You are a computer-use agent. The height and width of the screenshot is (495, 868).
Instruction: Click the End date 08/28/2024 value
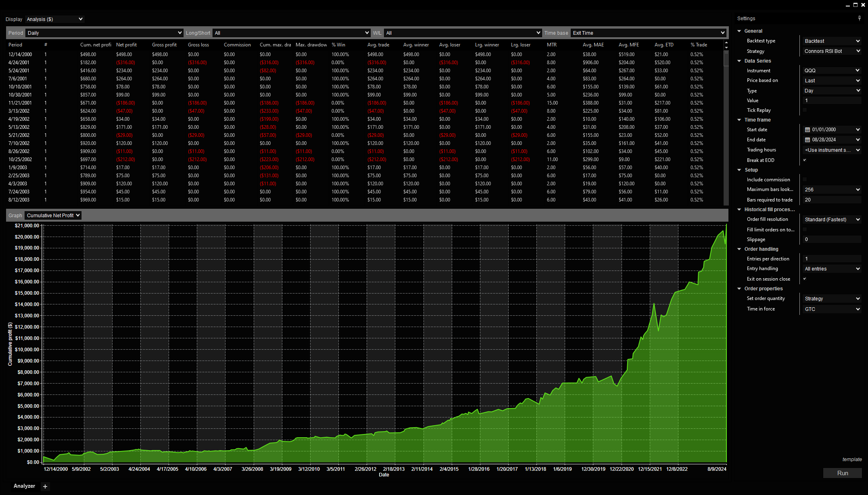tap(824, 140)
